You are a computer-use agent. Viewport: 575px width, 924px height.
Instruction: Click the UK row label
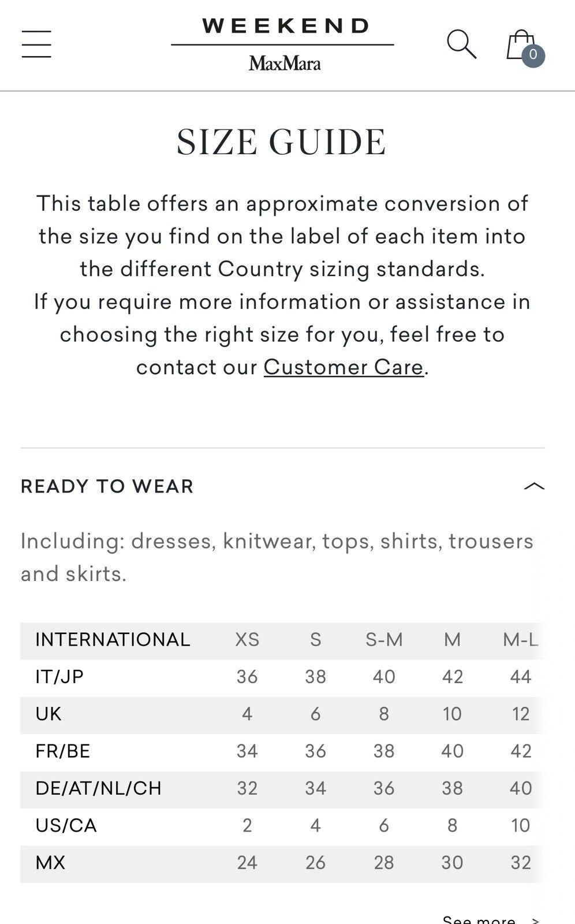coord(48,714)
